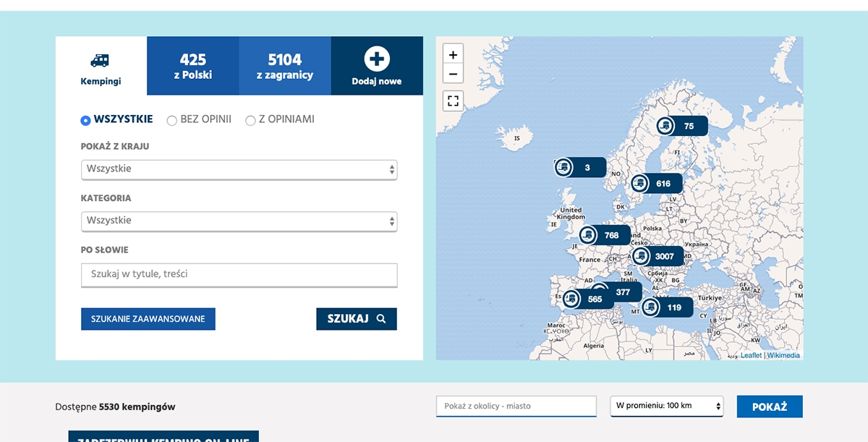The height and width of the screenshot is (442, 868).
Task: Switch to the 425 z Polski tab
Action: point(193,66)
